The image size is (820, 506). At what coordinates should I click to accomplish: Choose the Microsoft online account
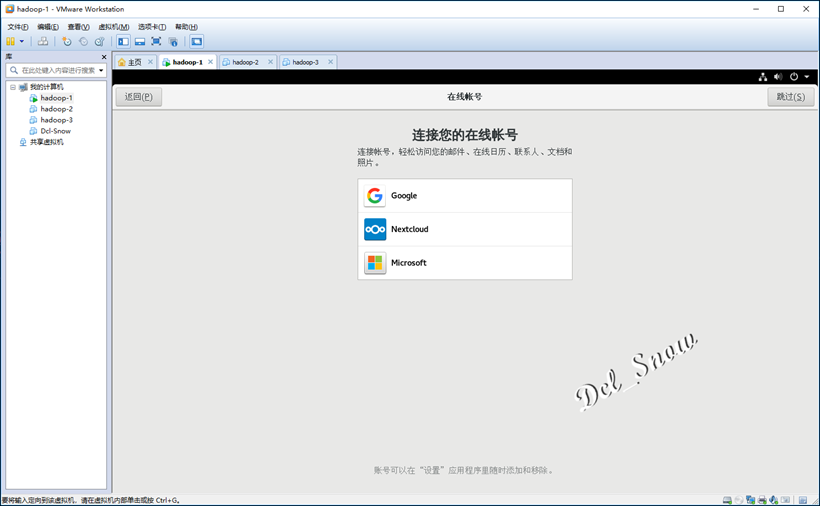[465, 262]
